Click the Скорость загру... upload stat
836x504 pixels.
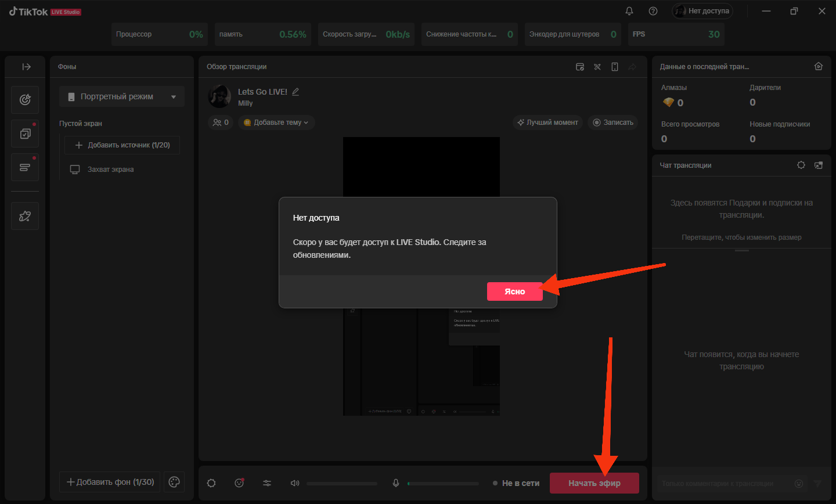(x=366, y=34)
